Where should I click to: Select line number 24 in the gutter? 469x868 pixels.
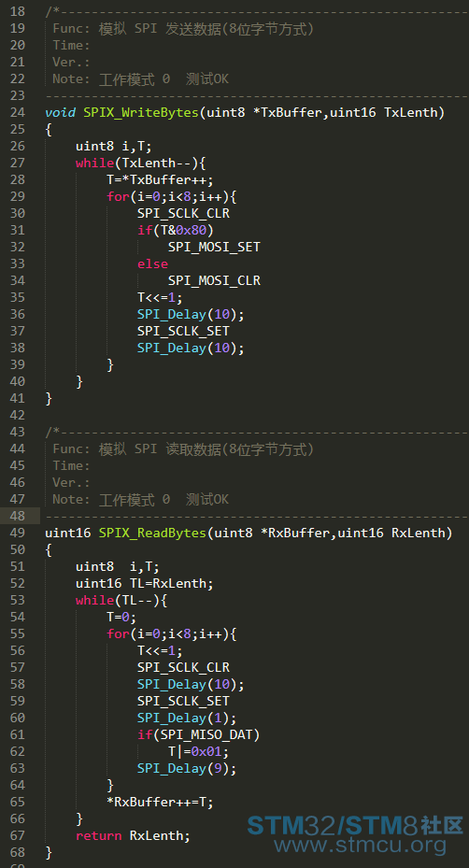click(x=17, y=113)
